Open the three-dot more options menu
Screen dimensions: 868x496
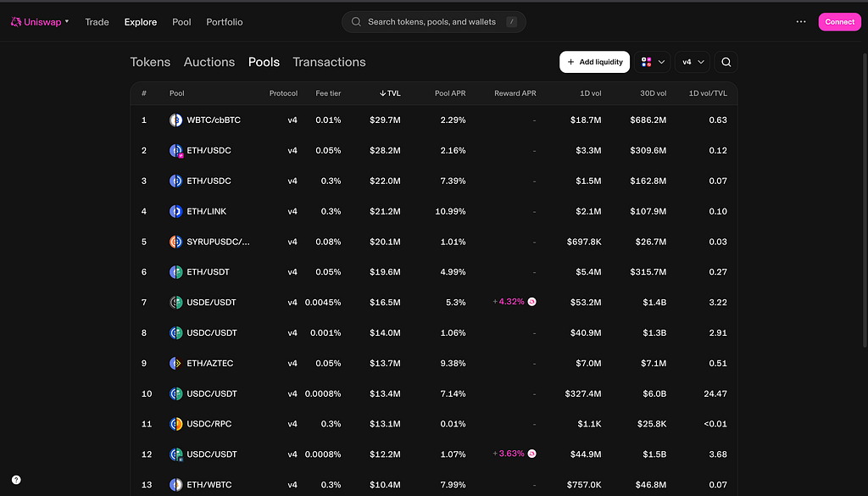coord(801,21)
